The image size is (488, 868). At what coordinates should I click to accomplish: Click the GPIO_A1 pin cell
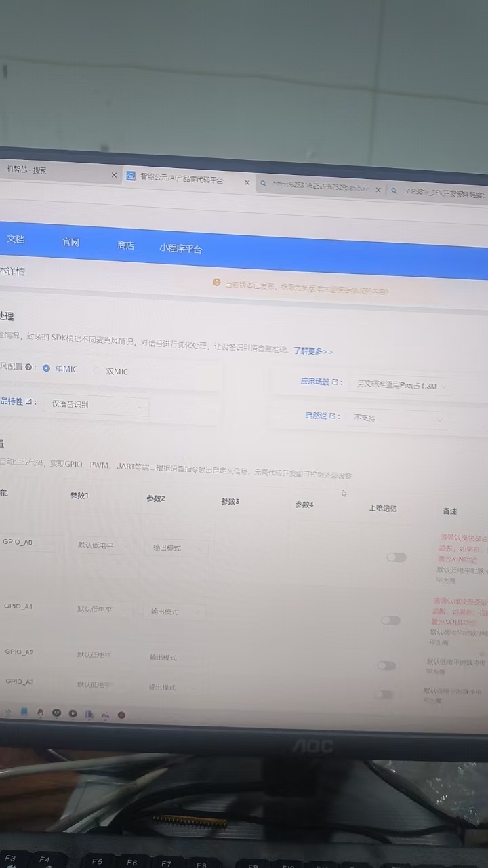coord(18,606)
